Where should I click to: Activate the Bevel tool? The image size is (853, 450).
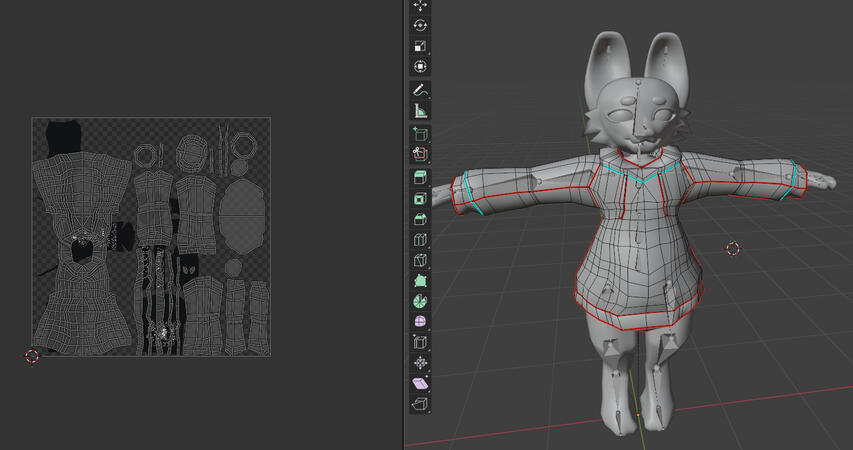(x=420, y=219)
